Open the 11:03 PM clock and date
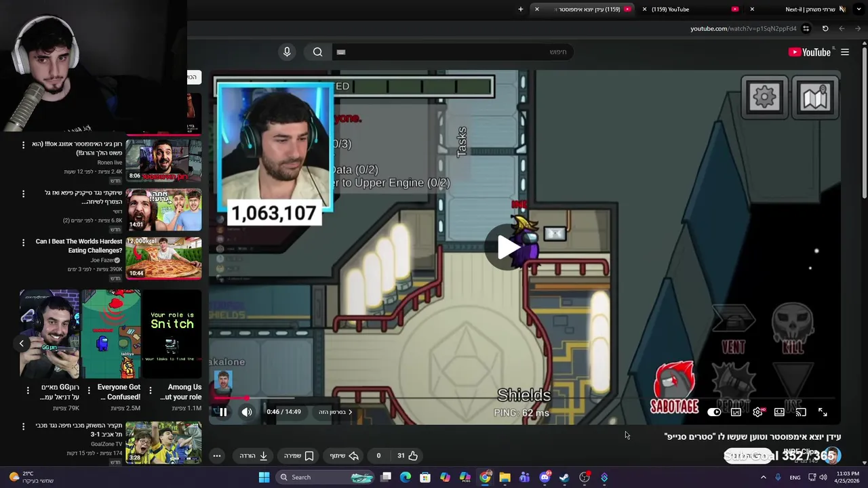 pos(848,477)
